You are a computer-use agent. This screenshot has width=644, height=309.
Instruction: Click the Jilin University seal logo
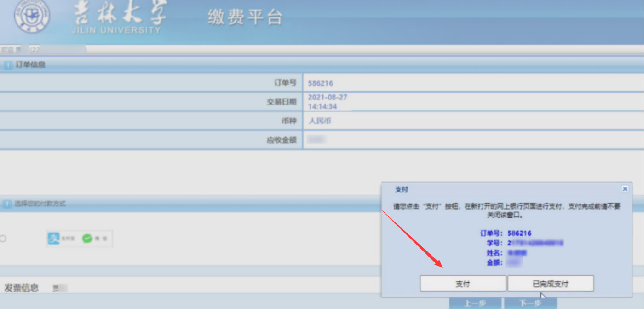(x=31, y=17)
